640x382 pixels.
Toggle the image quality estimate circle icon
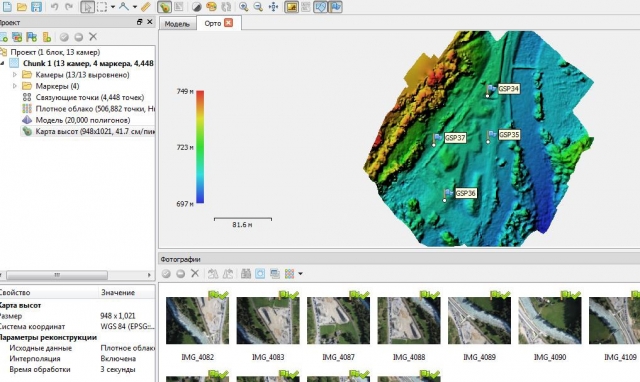260,273
